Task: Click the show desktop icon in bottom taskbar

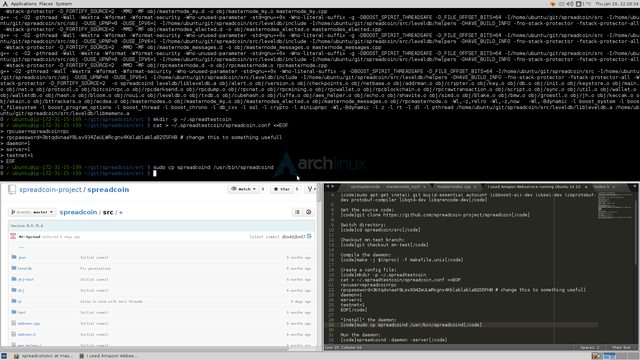Action: point(4,356)
